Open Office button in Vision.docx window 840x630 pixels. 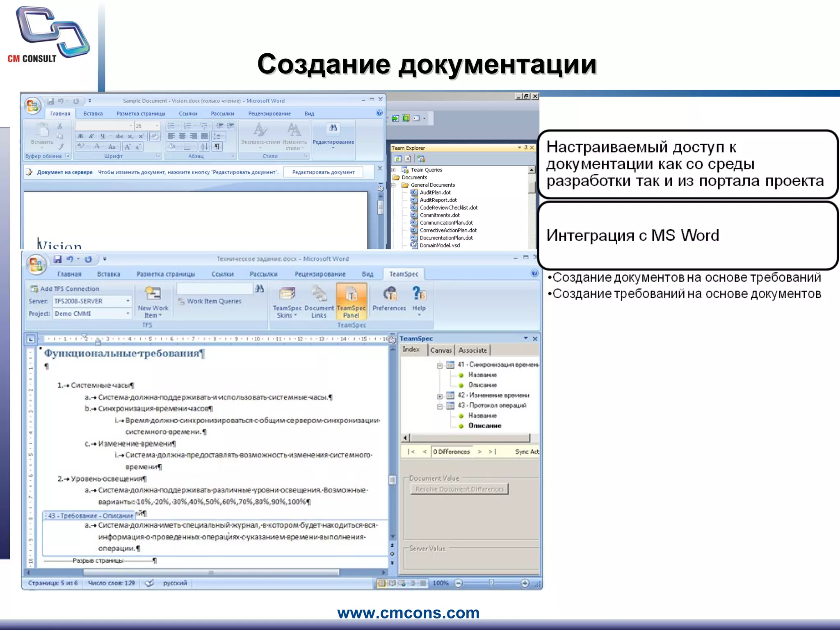click(x=32, y=105)
